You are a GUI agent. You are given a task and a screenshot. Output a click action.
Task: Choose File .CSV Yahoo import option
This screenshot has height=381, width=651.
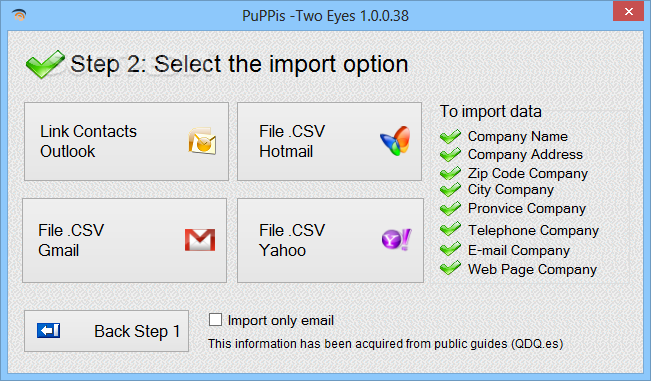[x=330, y=240]
